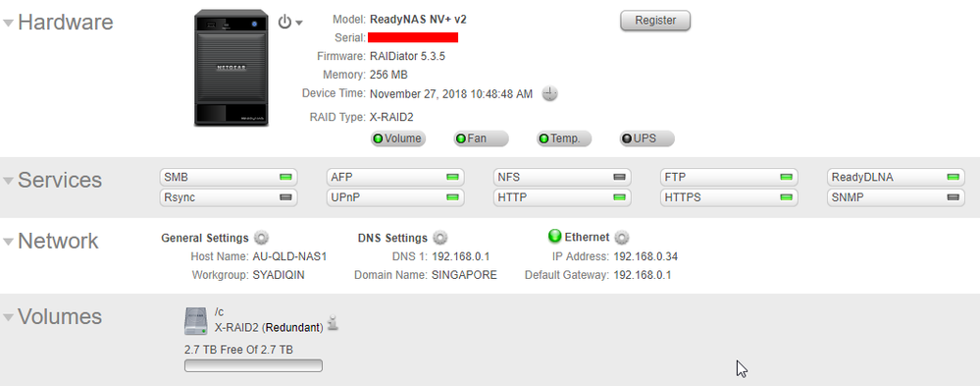Click the /c volume disk icon
Screen dimensions: 980x386
pyautogui.click(x=195, y=321)
